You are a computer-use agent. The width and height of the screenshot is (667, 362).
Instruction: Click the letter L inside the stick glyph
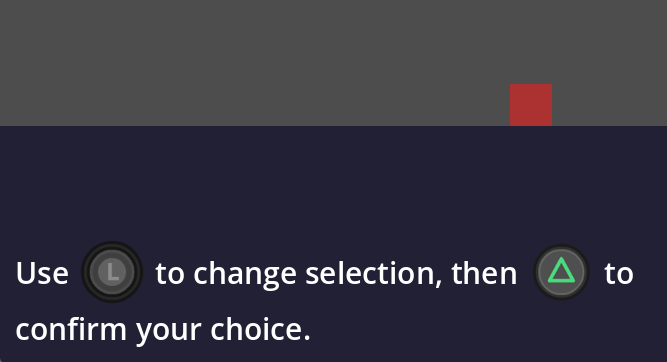tap(112, 272)
